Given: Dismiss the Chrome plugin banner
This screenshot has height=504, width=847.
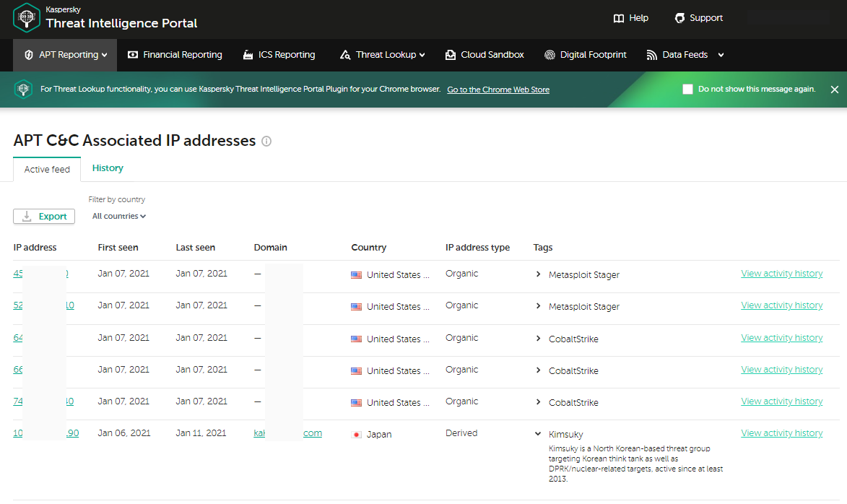Looking at the screenshot, I should click(x=835, y=90).
